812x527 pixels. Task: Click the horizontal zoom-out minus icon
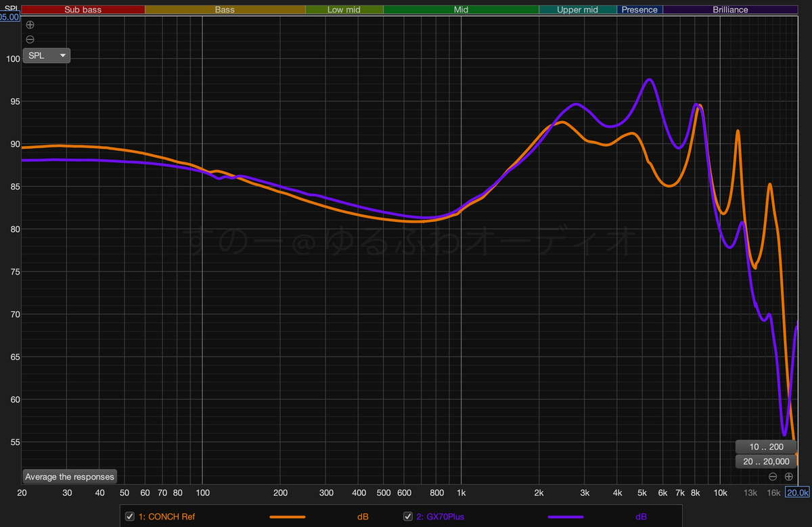click(x=772, y=476)
